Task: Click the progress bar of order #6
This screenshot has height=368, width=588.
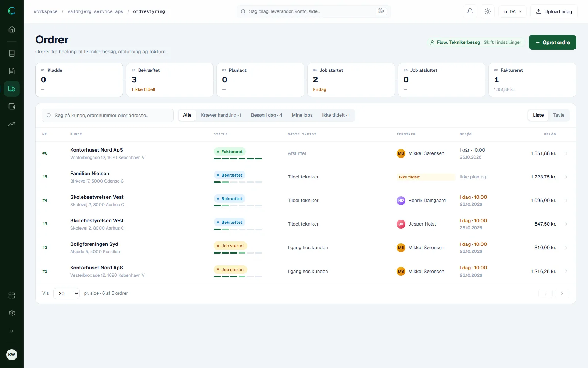Action: tap(238, 159)
